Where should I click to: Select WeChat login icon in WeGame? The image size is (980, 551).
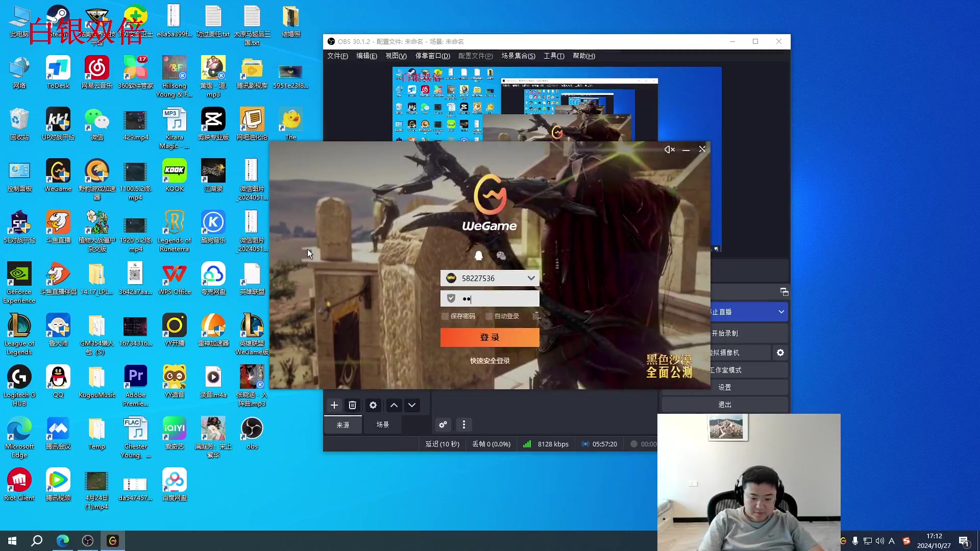[x=501, y=256]
